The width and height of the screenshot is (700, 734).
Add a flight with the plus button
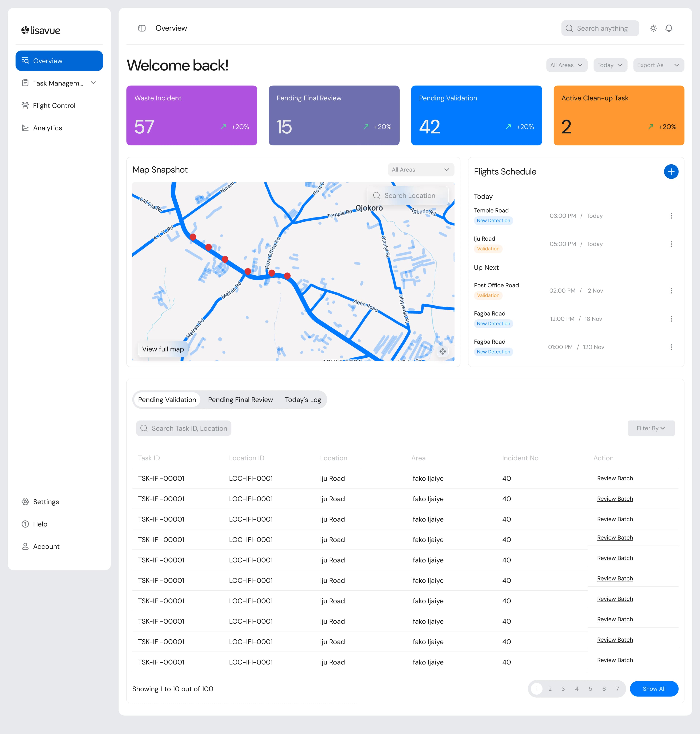click(x=671, y=172)
